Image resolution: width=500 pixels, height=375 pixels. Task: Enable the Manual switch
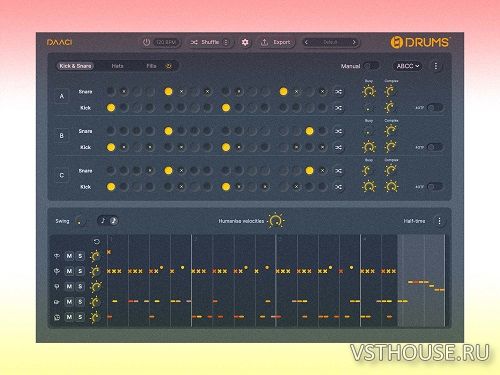371,66
